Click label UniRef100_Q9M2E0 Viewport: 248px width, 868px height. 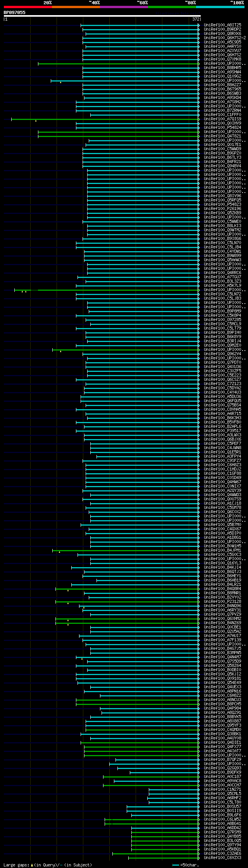pos(222,345)
